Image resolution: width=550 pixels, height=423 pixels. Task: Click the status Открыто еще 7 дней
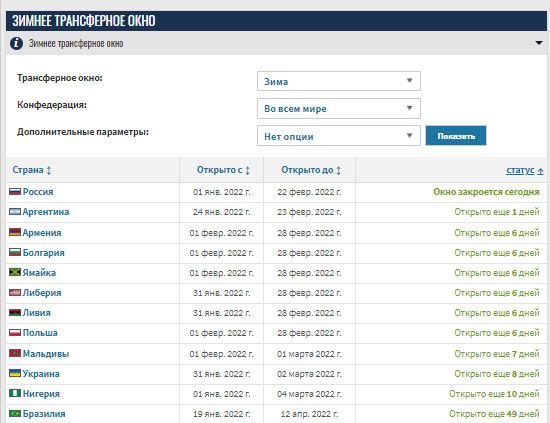tap(497, 354)
